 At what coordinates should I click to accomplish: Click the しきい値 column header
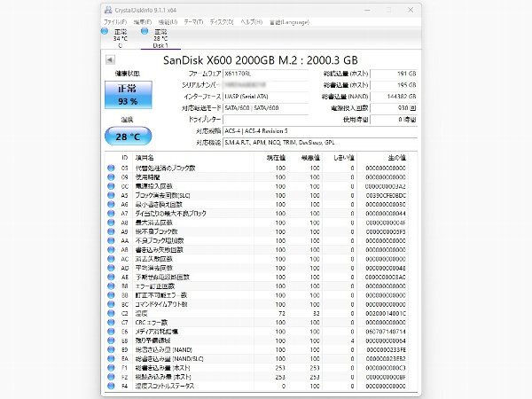coord(340,158)
